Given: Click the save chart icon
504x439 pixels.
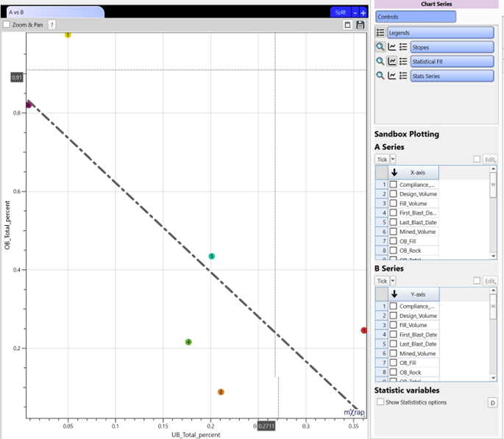Looking at the screenshot, I should pyautogui.click(x=360, y=25).
